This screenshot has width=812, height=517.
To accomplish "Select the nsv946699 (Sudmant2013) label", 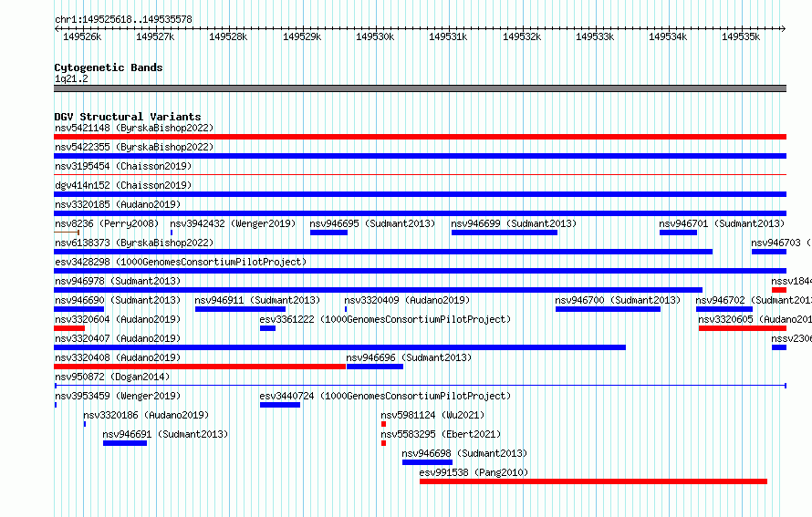I will click(513, 223).
